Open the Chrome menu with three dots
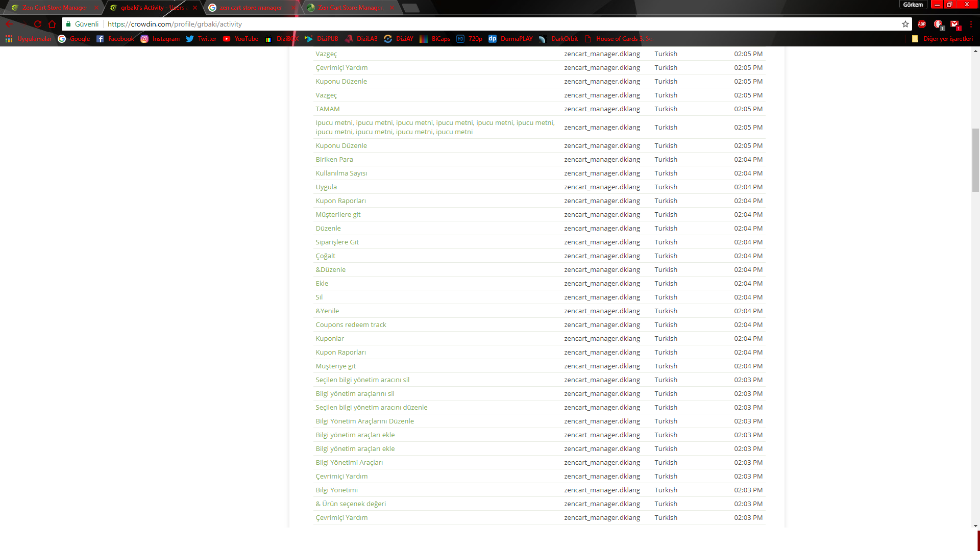Viewport: 980px width, 551px height. click(x=971, y=24)
